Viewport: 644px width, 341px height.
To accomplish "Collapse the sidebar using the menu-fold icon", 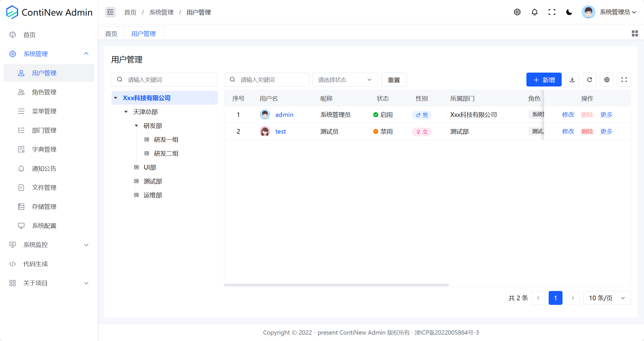I will [110, 12].
